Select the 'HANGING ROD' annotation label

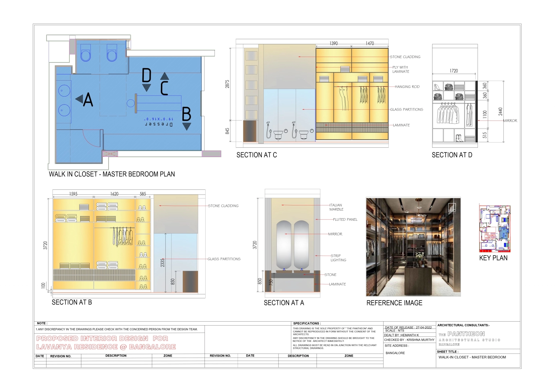pyautogui.click(x=407, y=87)
